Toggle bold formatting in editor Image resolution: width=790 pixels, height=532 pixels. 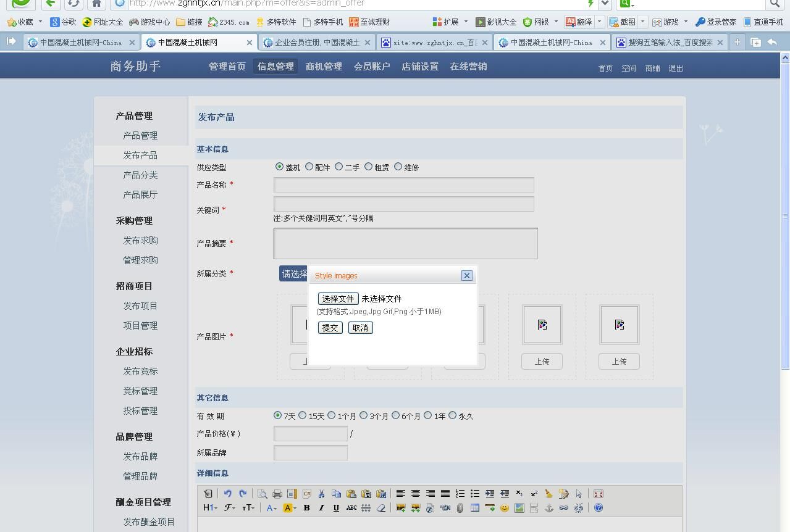306,508
